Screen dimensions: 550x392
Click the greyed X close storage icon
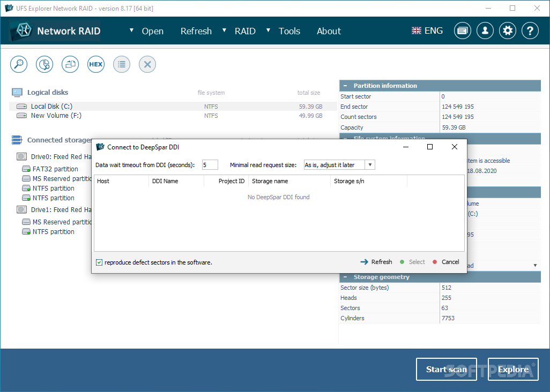click(147, 64)
